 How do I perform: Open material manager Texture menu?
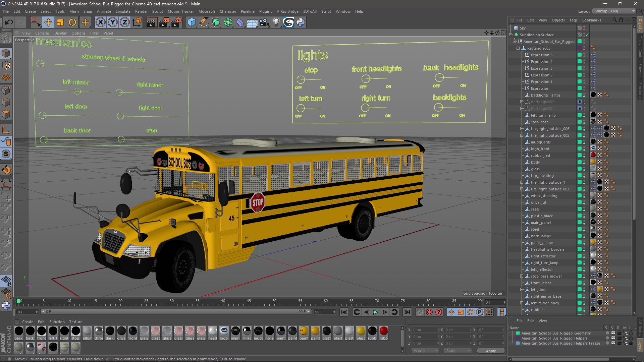point(75,322)
